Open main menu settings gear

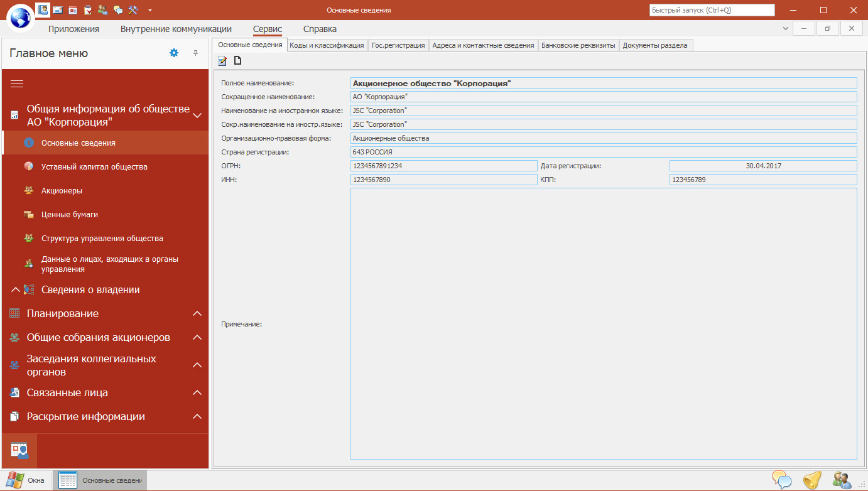[174, 53]
